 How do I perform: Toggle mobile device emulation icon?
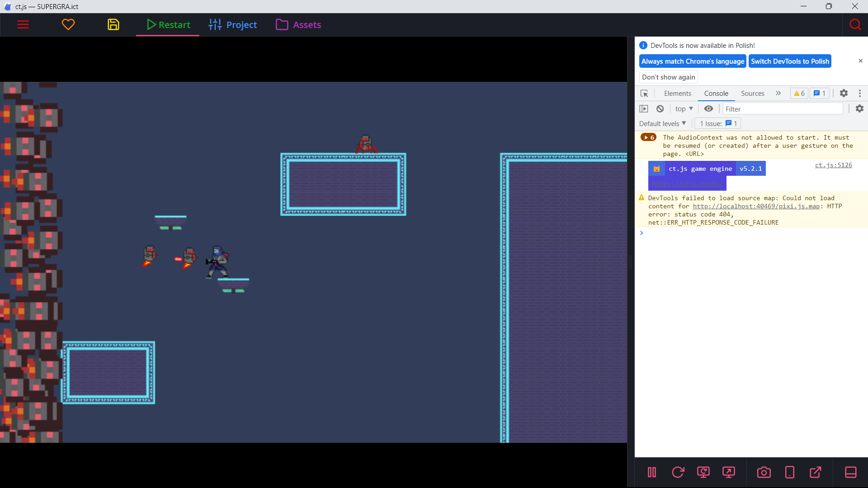click(x=790, y=472)
